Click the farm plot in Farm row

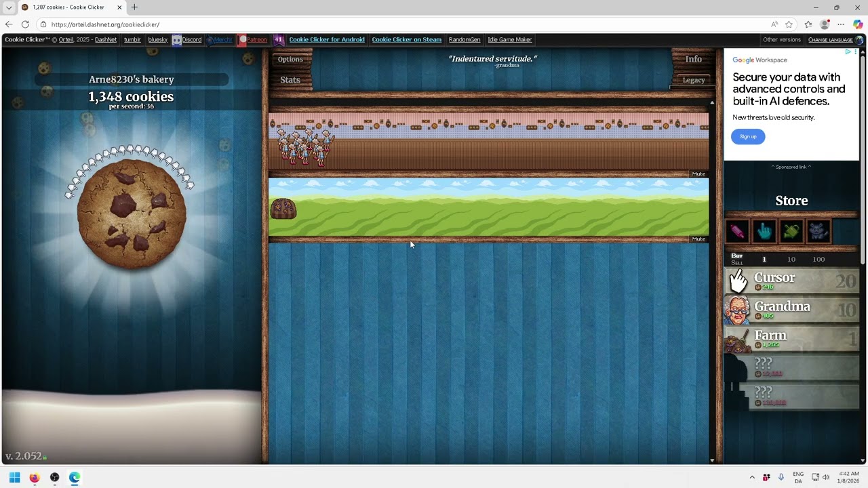(283, 208)
